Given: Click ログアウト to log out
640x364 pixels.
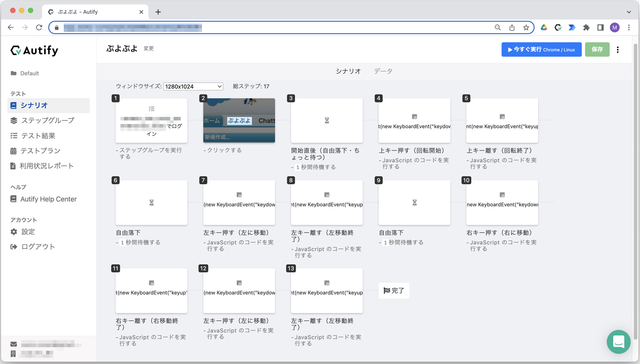Looking at the screenshot, I should point(33,247).
